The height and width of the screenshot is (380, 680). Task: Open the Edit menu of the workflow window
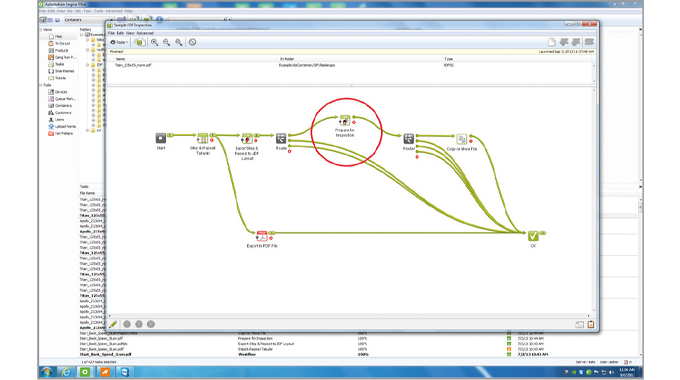coord(120,33)
